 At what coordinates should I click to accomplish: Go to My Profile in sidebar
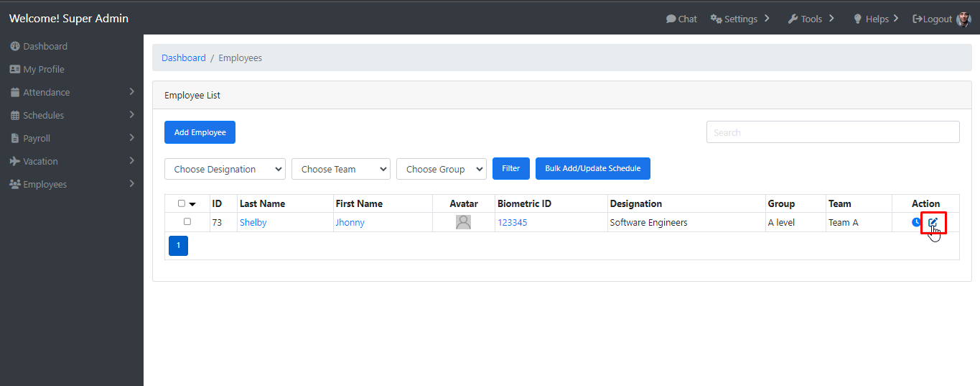pyautogui.click(x=44, y=69)
